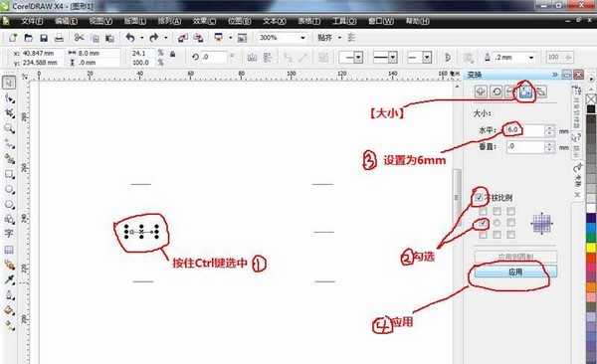Image resolution: width=597 pixels, height=364 pixels.
Task: Uncheck the 不按比例 checkbox
Action: point(480,197)
